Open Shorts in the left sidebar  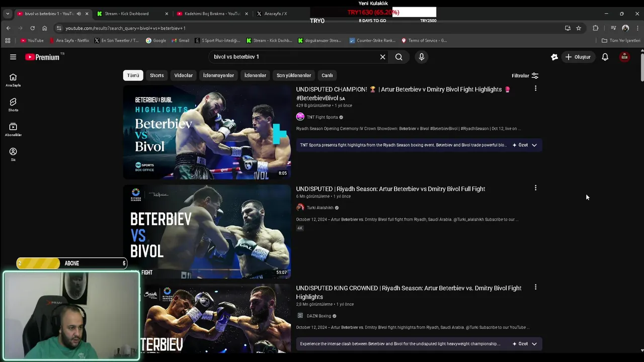pos(13,105)
